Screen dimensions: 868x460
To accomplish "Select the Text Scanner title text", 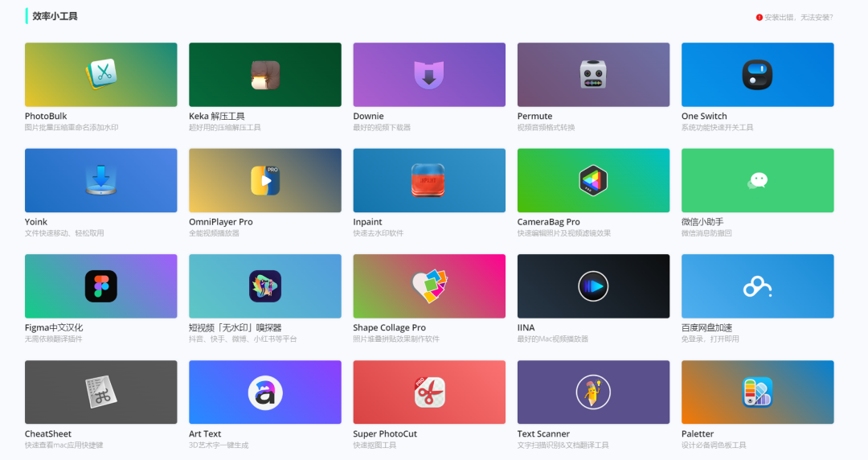I will [x=543, y=434].
